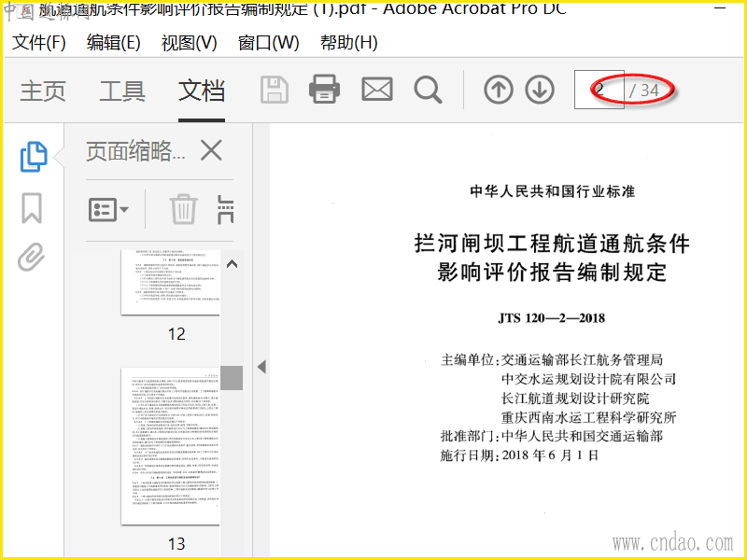747x560 pixels.
Task: Send file by email envelope icon
Action: [377, 89]
